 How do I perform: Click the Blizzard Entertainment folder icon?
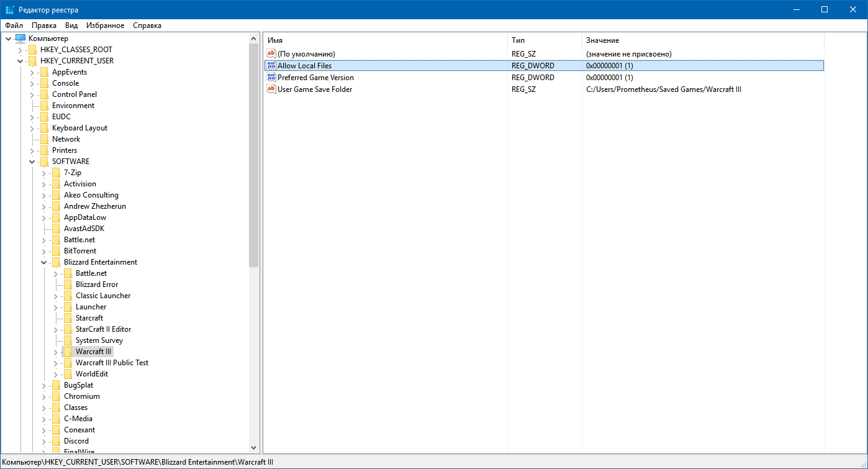pyautogui.click(x=56, y=262)
